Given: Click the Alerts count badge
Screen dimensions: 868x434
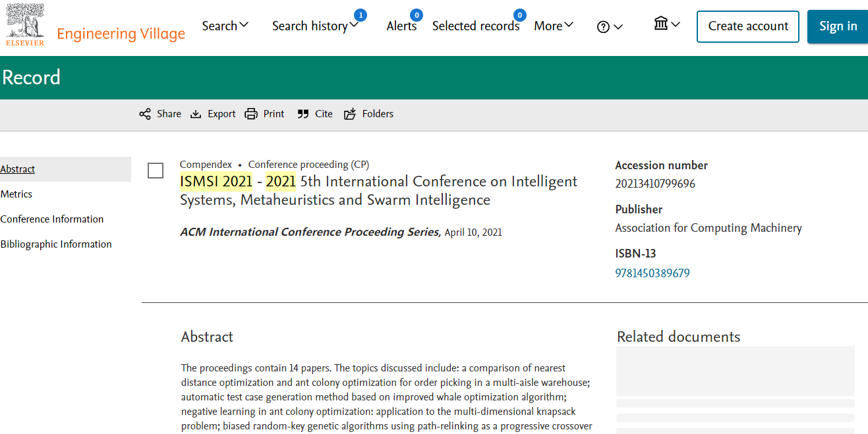Looking at the screenshot, I should click(417, 15).
